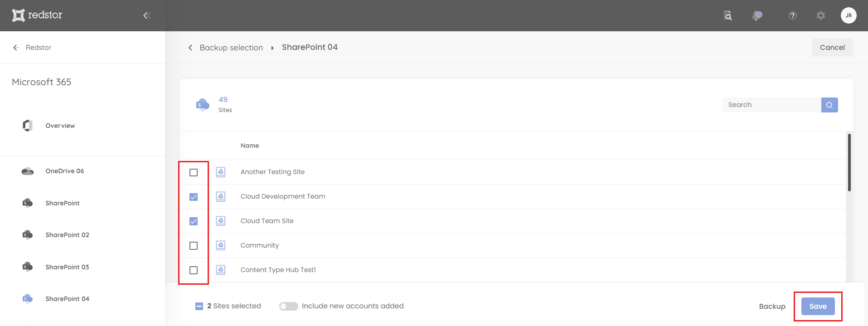868x326 pixels.
Task: Click the SharePoint sites count icon
Action: pyautogui.click(x=203, y=105)
